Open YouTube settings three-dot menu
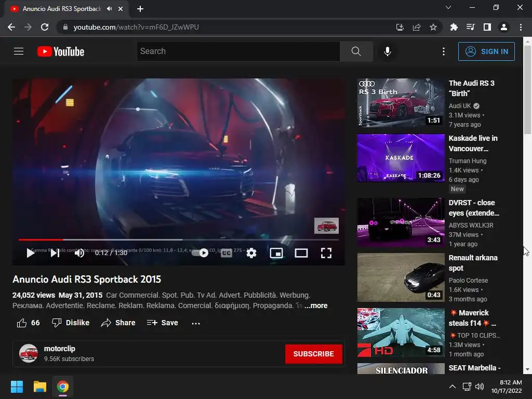The width and height of the screenshot is (532, 399). tap(444, 51)
